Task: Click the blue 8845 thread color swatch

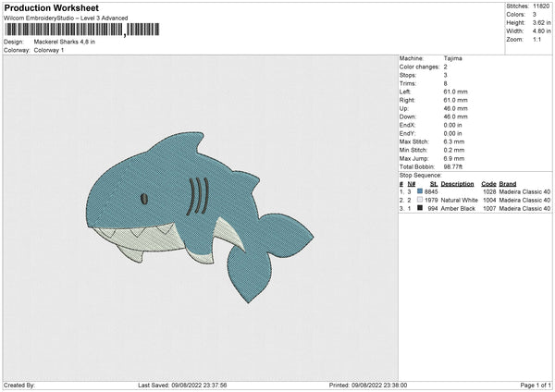Action: (420, 191)
